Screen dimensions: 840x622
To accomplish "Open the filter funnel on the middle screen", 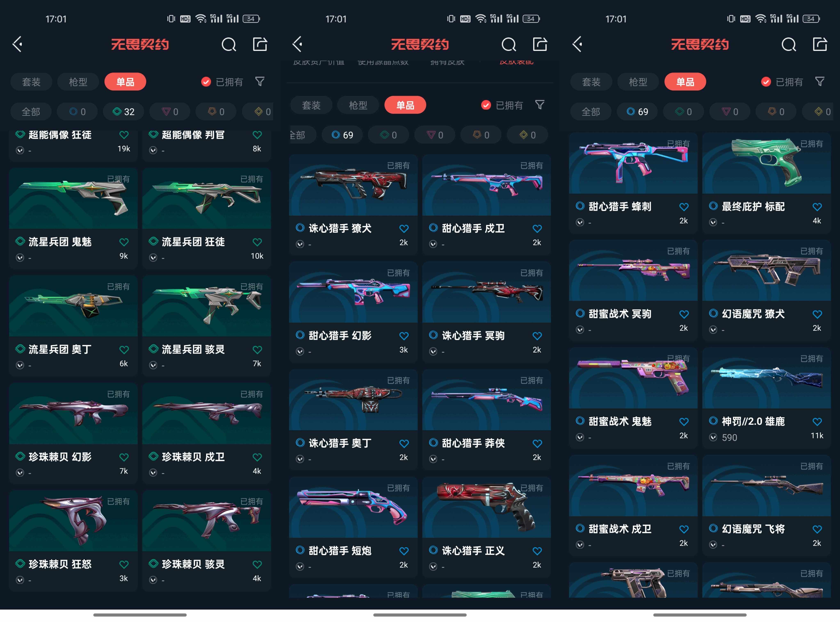I will 539,105.
